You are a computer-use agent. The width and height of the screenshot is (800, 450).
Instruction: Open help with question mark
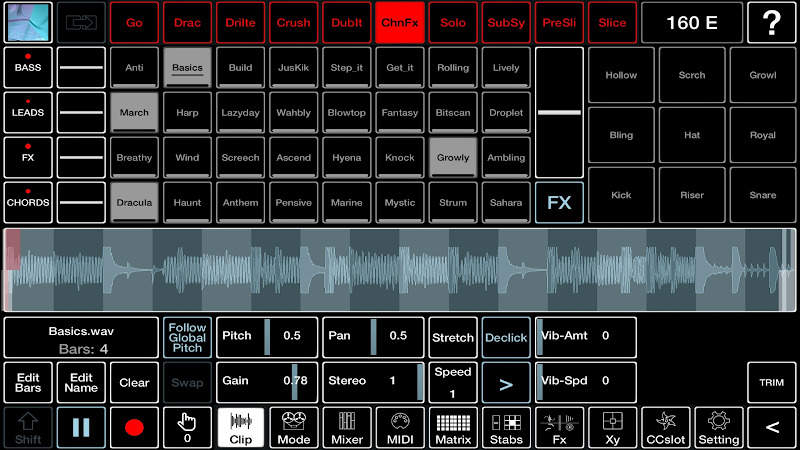[771, 22]
